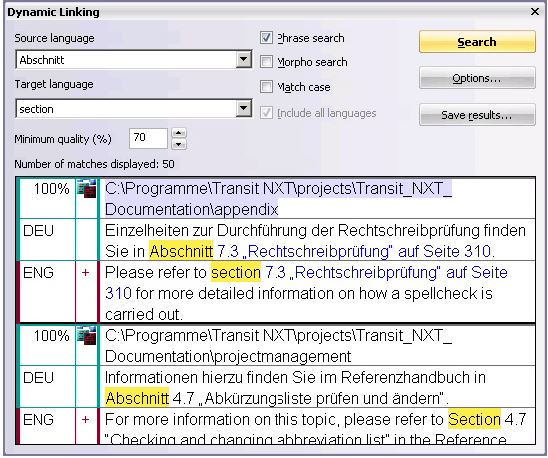Toggle the Phrase search checkbox
The image size is (548, 458).
[266, 37]
